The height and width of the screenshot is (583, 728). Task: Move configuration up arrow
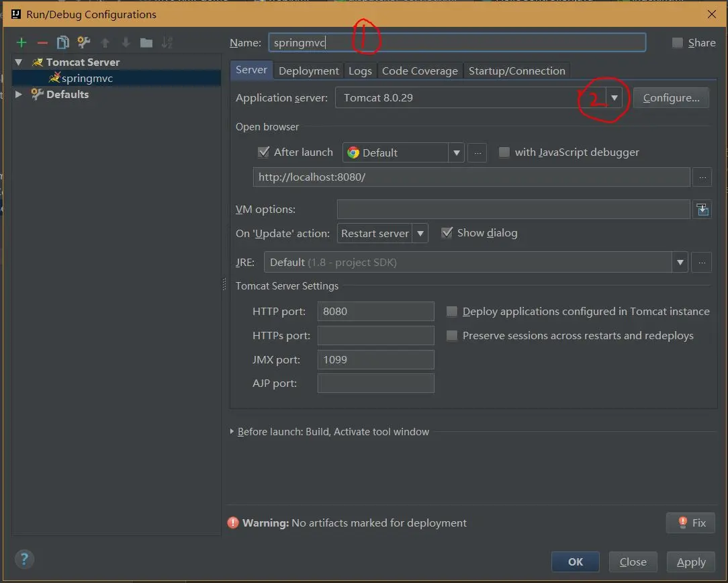[105, 43]
